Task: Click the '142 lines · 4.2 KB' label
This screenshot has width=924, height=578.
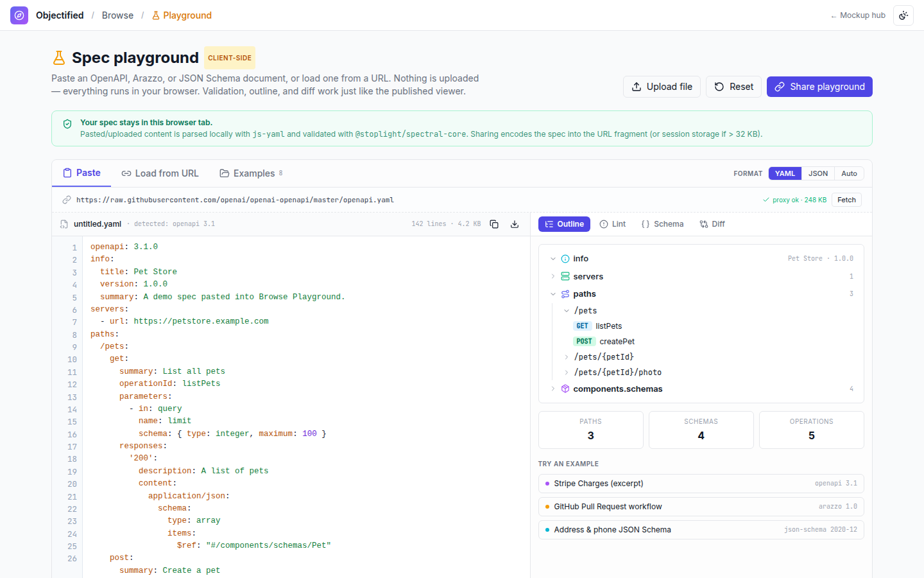Action: [x=446, y=224]
